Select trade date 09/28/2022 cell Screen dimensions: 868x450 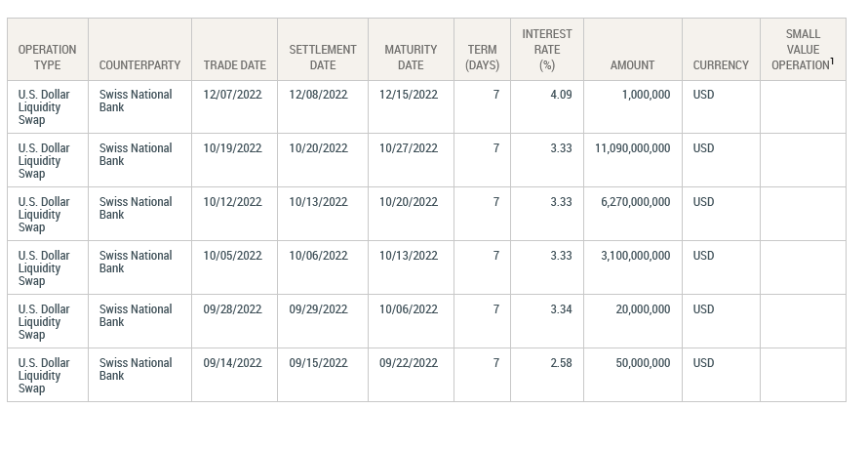[x=235, y=321]
